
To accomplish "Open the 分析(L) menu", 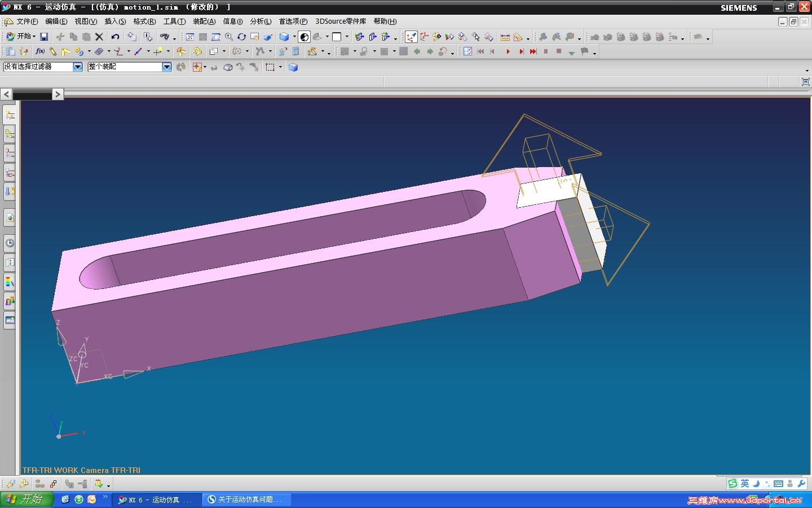I will (x=260, y=21).
